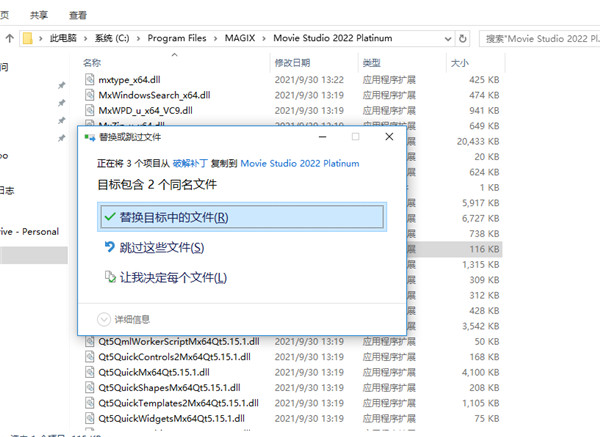Navigate to 系统 (C:) in breadcrumb
The image size is (600, 437).
pos(112,38)
